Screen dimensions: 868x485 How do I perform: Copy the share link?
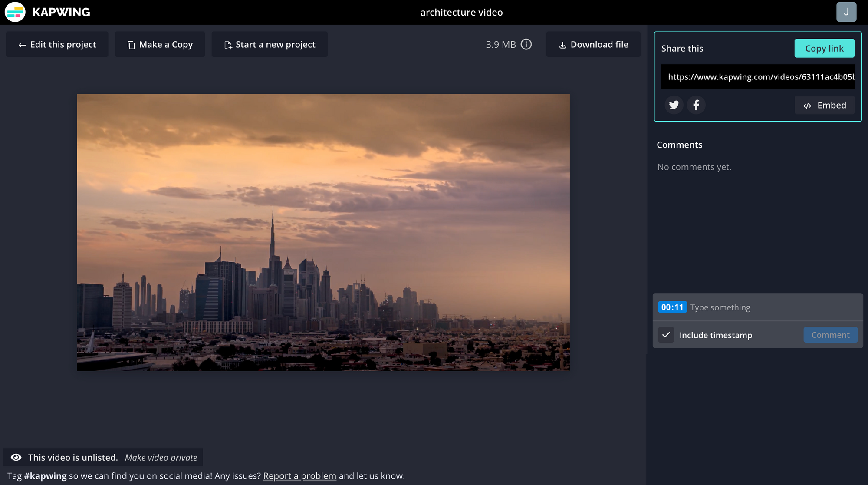click(x=824, y=48)
